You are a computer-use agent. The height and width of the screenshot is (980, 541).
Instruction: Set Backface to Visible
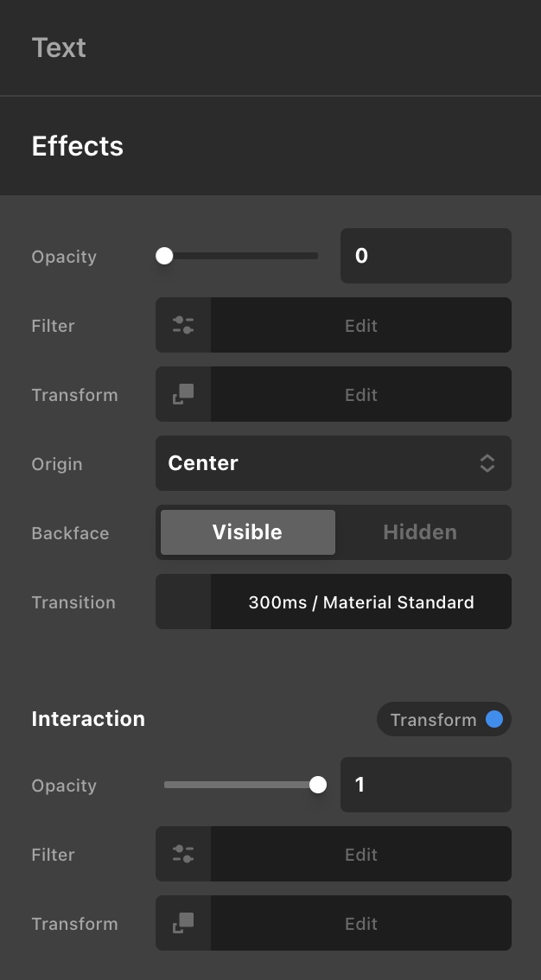coord(248,532)
